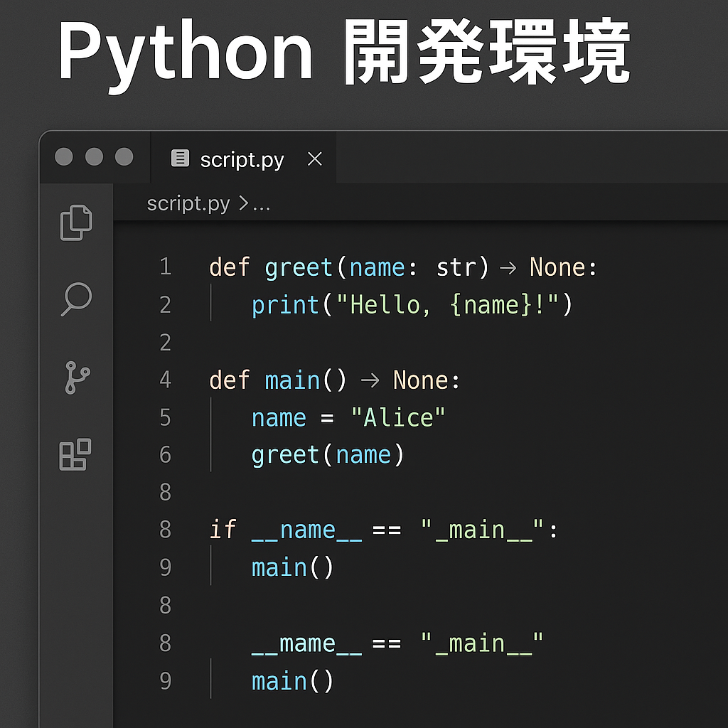The width and height of the screenshot is (728, 728).
Task: Select the script.py editor tab
Action: [243, 158]
